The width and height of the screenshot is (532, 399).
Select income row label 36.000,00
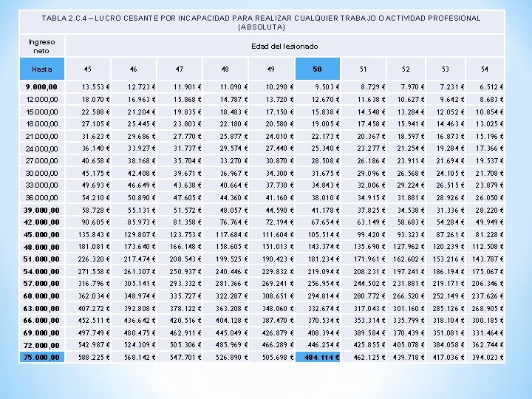(41, 198)
